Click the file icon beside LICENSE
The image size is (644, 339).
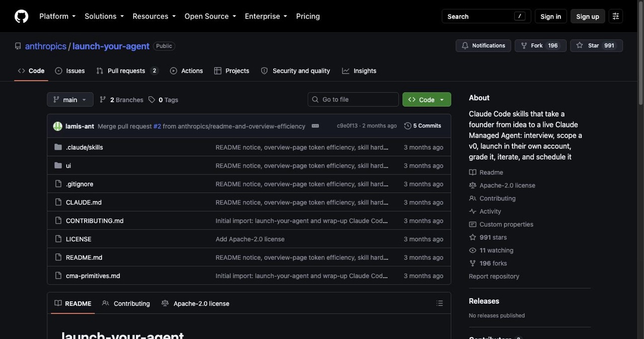coord(58,239)
